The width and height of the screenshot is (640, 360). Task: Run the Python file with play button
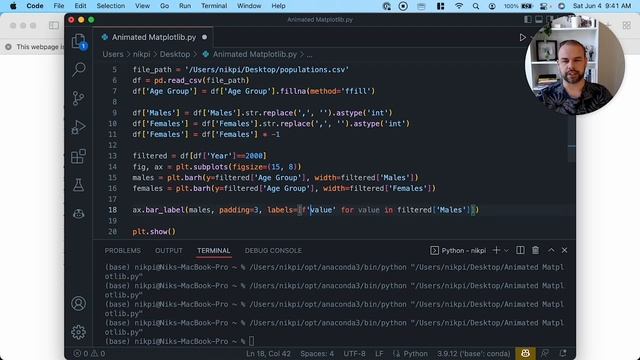coord(522,38)
